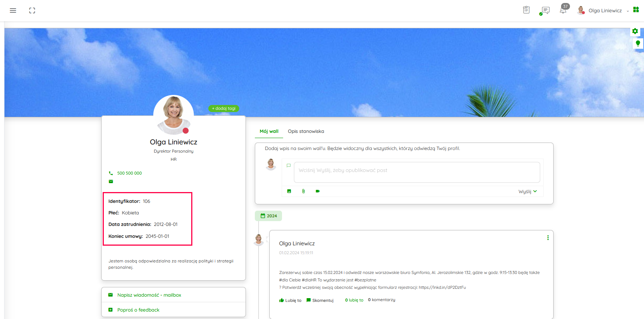Click the green lightbulb hints icon

click(638, 43)
